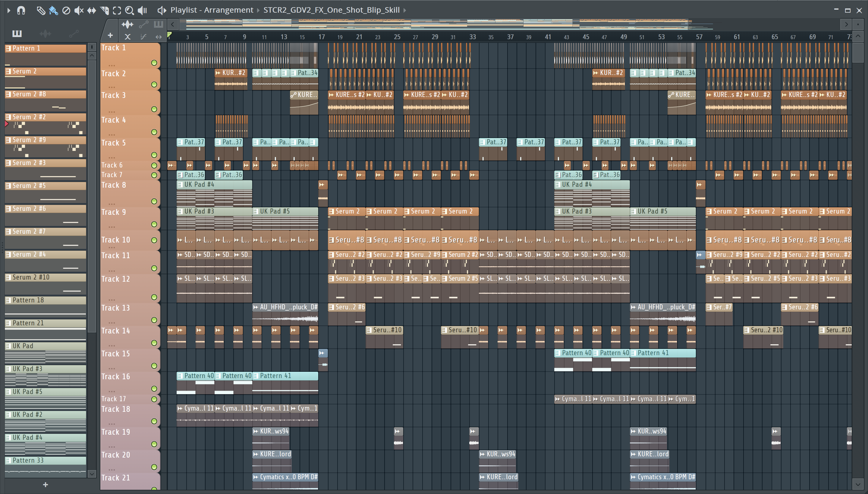Open the STCR2_GDV2_FX_One_Shot_Blip_Skill pattern selector
This screenshot has height=494, width=868.
331,10
